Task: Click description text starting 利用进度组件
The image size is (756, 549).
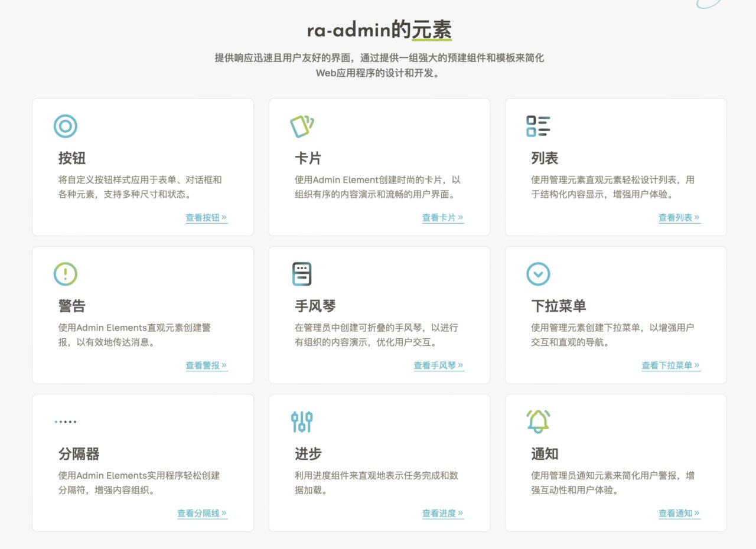Action: pyautogui.click(x=376, y=483)
